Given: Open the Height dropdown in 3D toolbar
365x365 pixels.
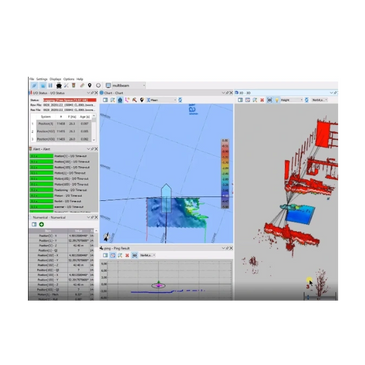Looking at the screenshot, I should click(x=290, y=100).
